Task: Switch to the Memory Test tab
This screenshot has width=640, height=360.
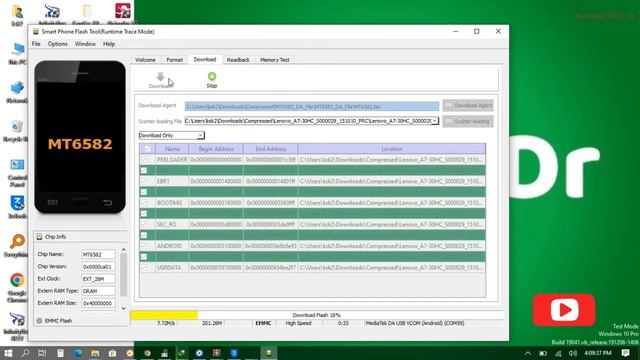Action: tap(275, 60)
